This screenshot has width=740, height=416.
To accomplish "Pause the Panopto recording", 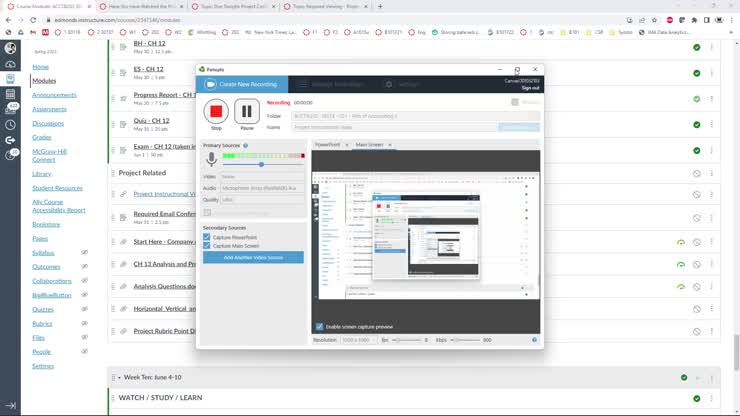I will [246, 111].
